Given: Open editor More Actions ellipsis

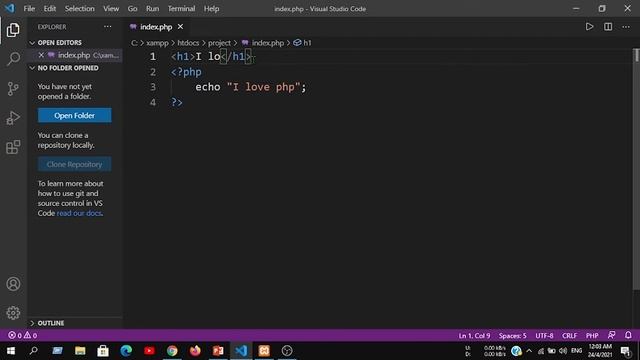Looking at the screenshot, I should 626,27.
